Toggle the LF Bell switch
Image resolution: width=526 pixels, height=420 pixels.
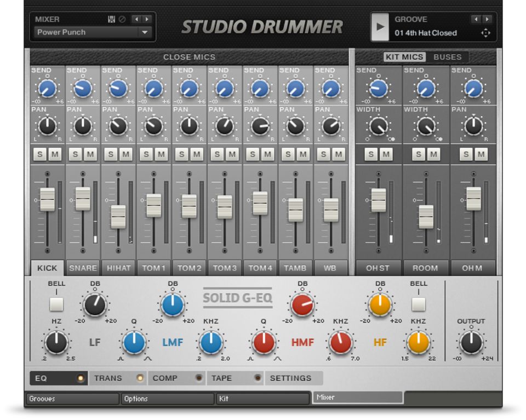pyautogui.click(x=56, y=303)
